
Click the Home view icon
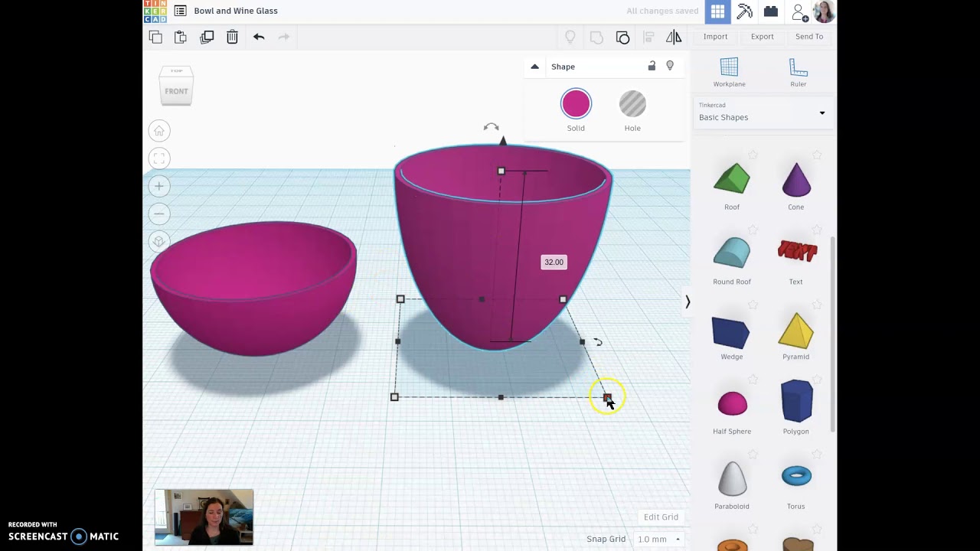pos(159,131)
